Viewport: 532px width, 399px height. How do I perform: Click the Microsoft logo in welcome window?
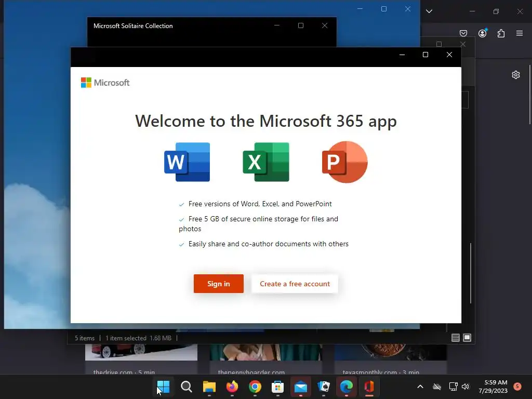[x=105, y=83]
